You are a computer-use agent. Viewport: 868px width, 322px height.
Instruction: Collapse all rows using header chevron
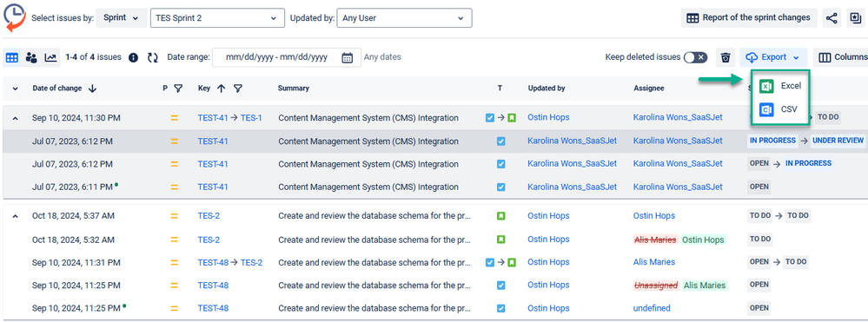tap(15, 88)
